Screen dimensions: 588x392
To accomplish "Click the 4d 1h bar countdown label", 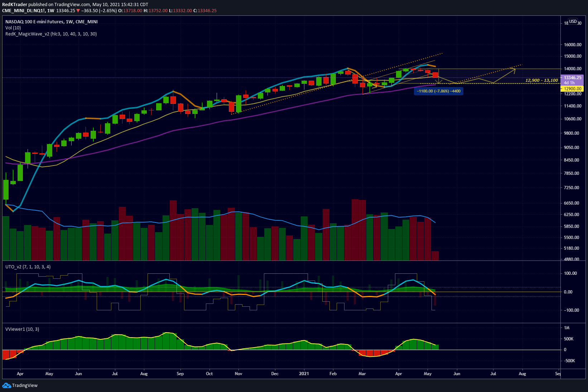I will pyautogui.click(x=569, y=83).
